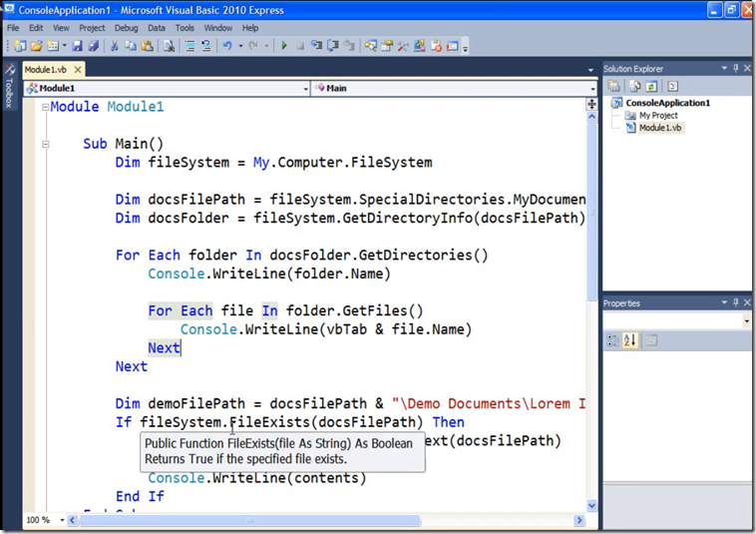Click the Paste clipboard icon

(x=148, y=46)
